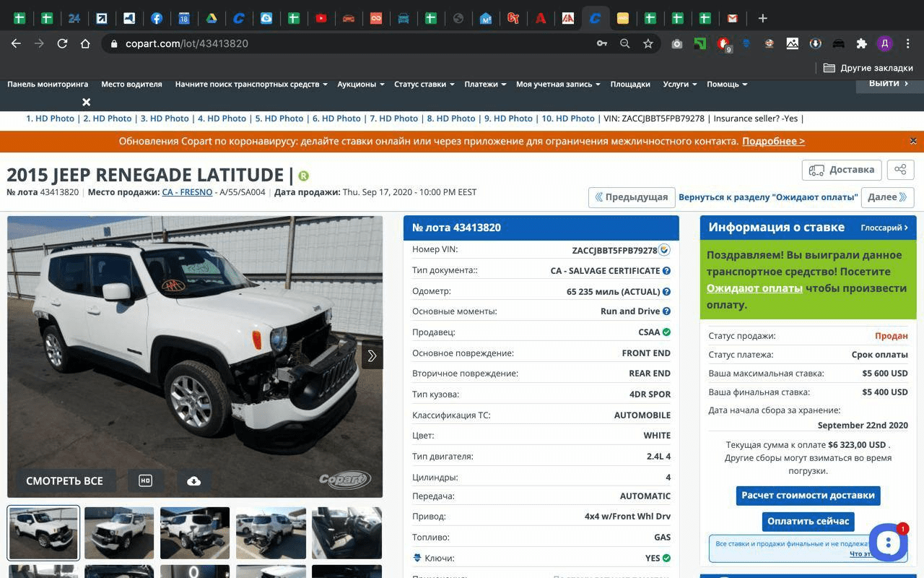Click the green R badge next to title
924x578 pixels.
(303, 176)
